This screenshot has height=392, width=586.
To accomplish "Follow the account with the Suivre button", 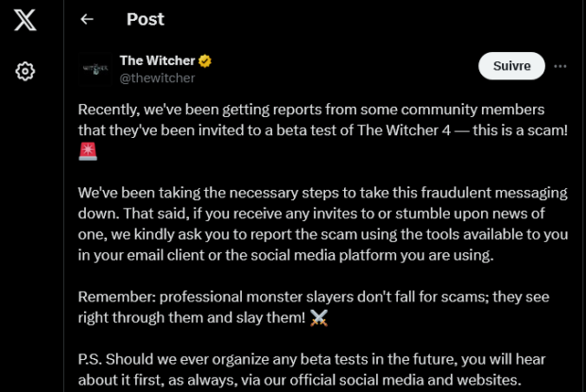I will click(x=511, y=66).
